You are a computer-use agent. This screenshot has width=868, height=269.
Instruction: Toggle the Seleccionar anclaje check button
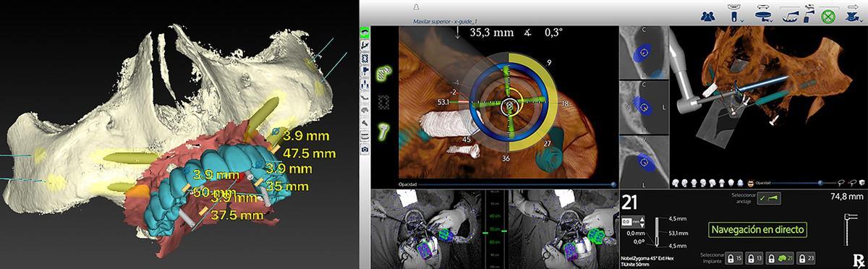click(769, 198)
